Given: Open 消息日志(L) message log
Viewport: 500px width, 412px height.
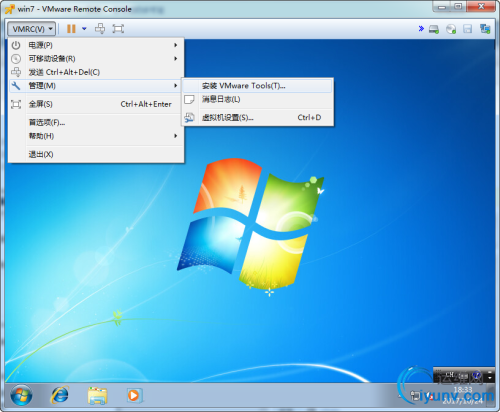Looking at the screenshot, I should click(257, 99).
